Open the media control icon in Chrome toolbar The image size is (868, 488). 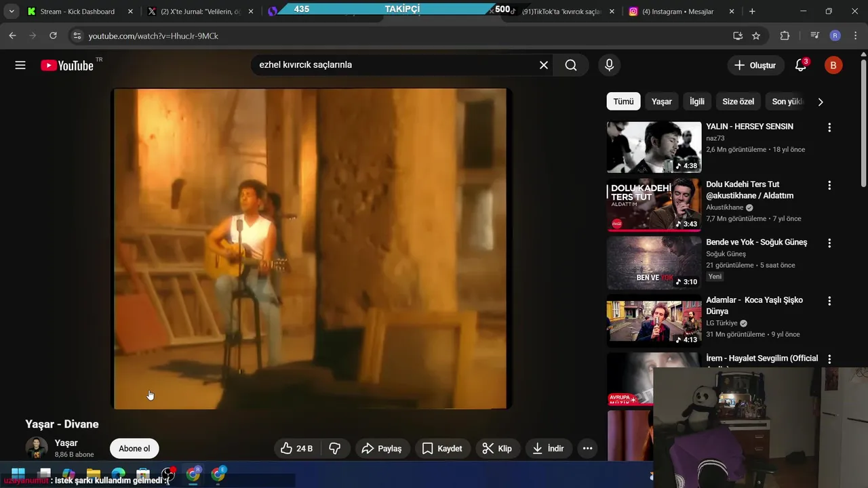(x=815, y=36)
